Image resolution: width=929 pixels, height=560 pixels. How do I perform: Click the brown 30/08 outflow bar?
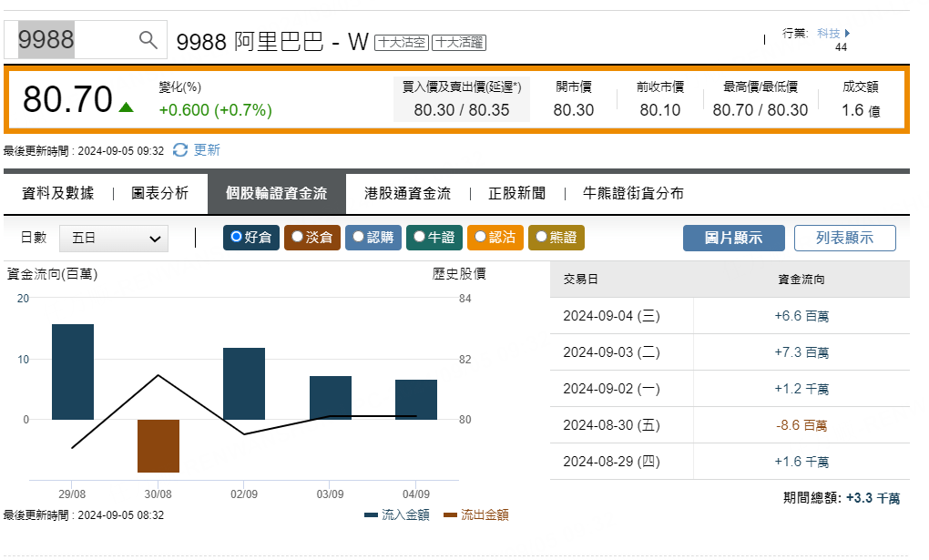158,445
